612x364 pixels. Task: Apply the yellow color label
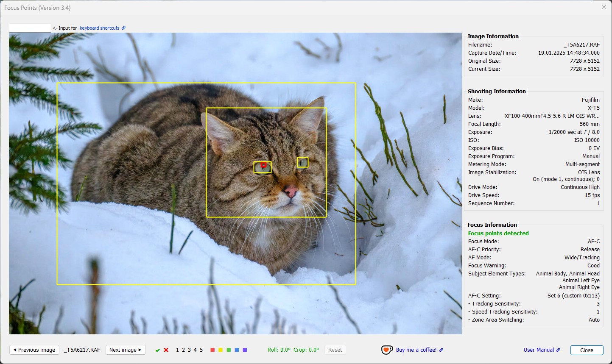221,350
